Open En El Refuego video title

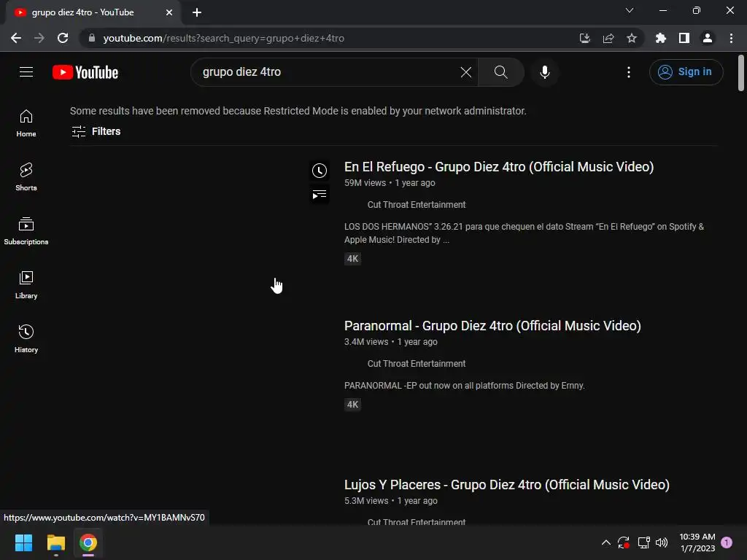(499, 167)
